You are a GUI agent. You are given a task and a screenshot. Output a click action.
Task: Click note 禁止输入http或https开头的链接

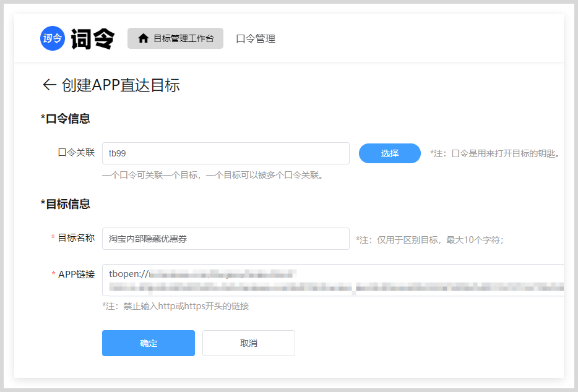176,306
